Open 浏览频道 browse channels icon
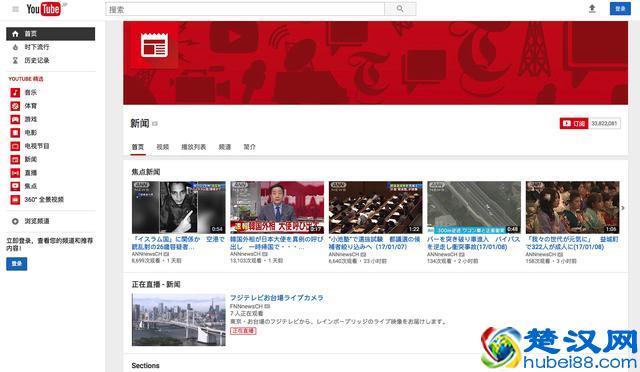 pyautogui.click(x=16, y=221)
